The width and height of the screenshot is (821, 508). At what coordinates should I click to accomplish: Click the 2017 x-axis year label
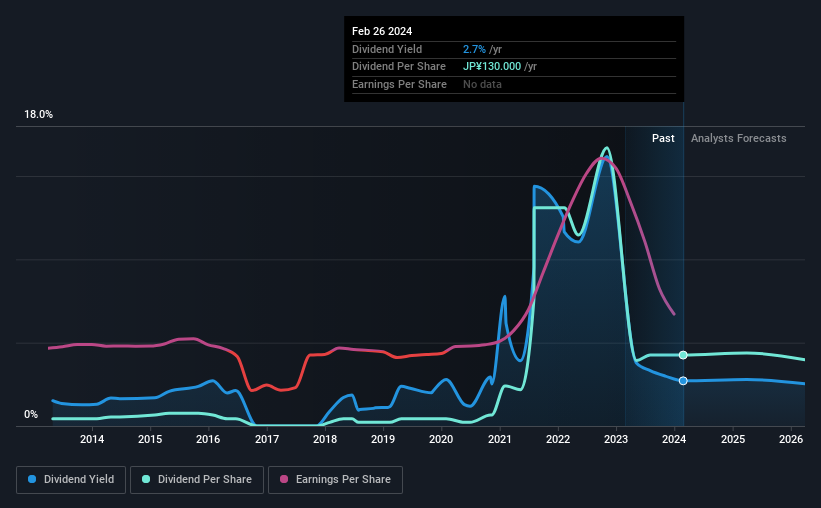click(267, 439)
